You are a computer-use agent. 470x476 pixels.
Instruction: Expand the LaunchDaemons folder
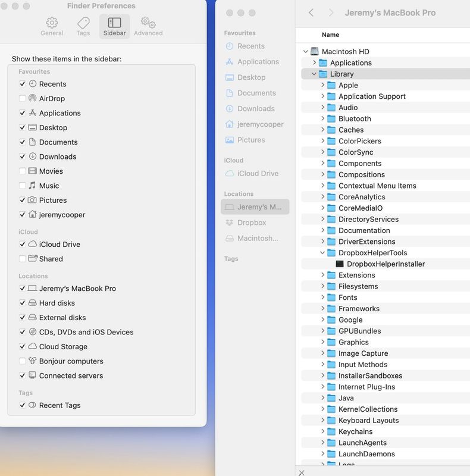click(x=322, y=454)
